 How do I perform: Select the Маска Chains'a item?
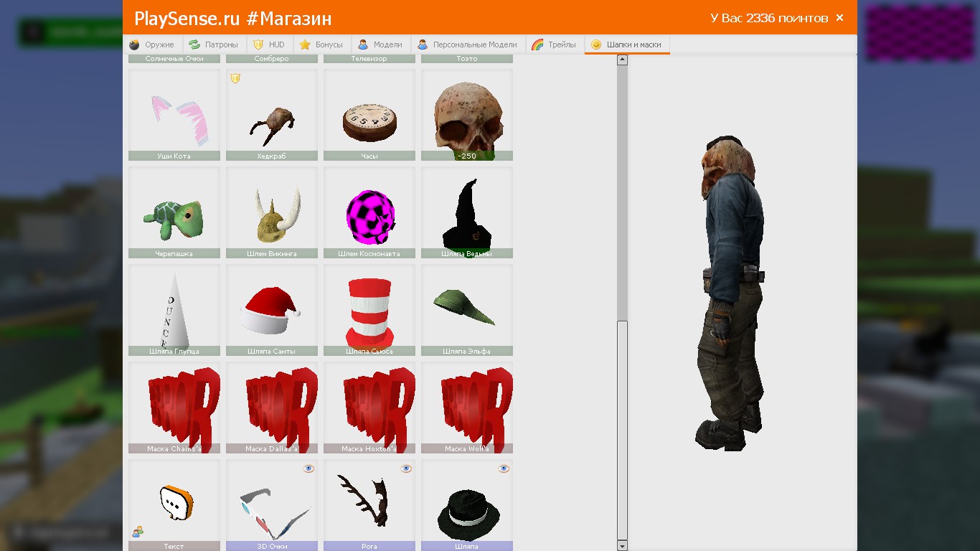point(174,408)
